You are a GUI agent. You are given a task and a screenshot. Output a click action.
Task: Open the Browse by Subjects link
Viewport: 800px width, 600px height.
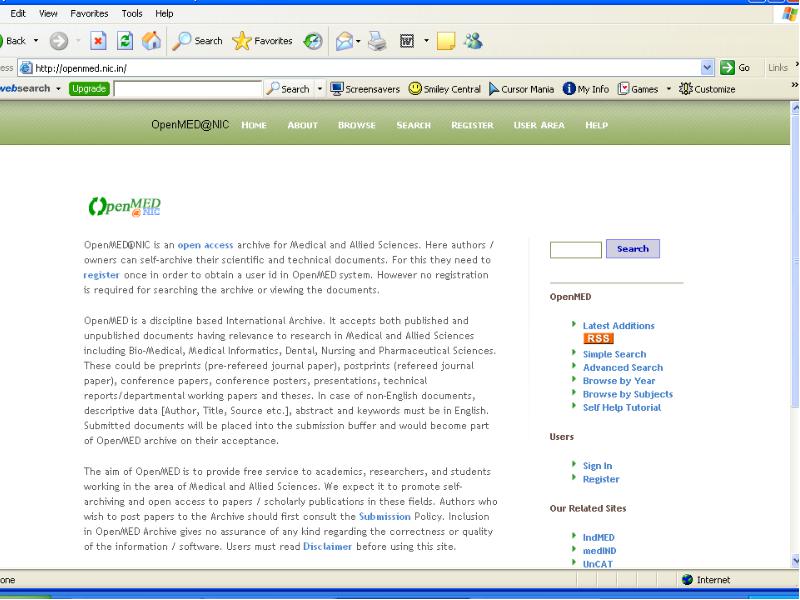628,394
